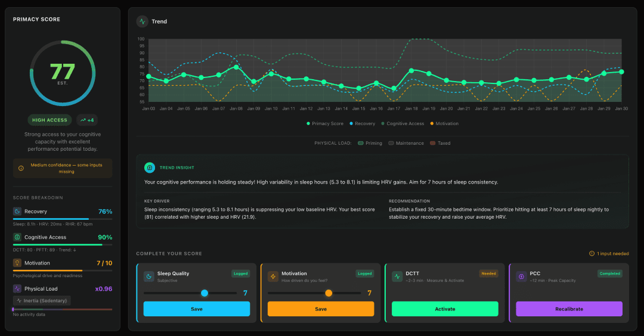The height and width of the screenshot is (336, 644).
Task: Click the Inertia (Sedentary) tag
Action: pos(42,301)
